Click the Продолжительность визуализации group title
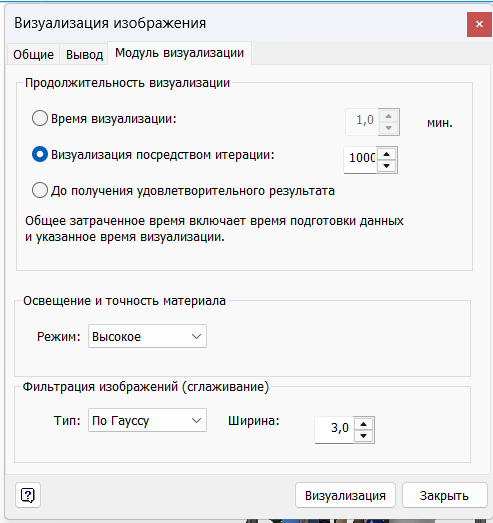Screen dimensions: 493x523 click(x=127, y=83)
